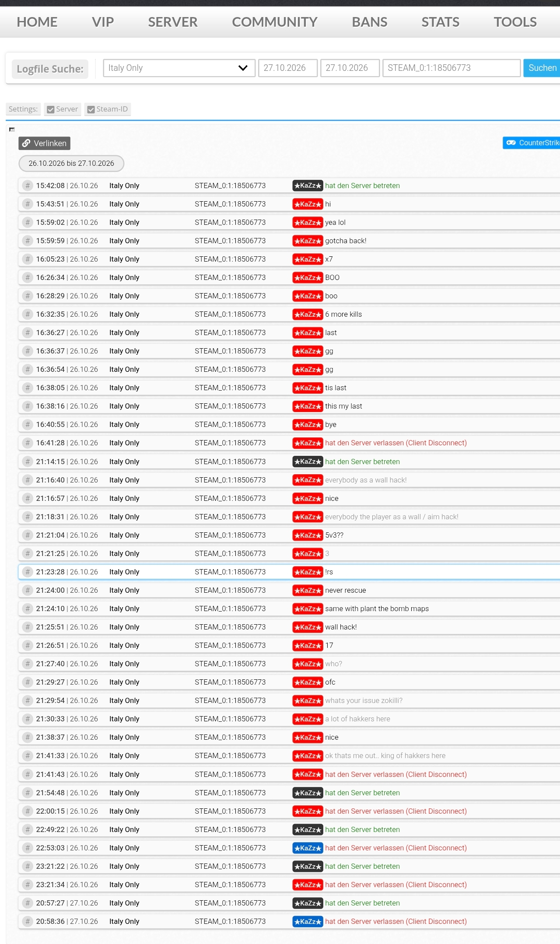
Task: Click the message 'same with plant the bomb maps'
Action: [377, 608]
